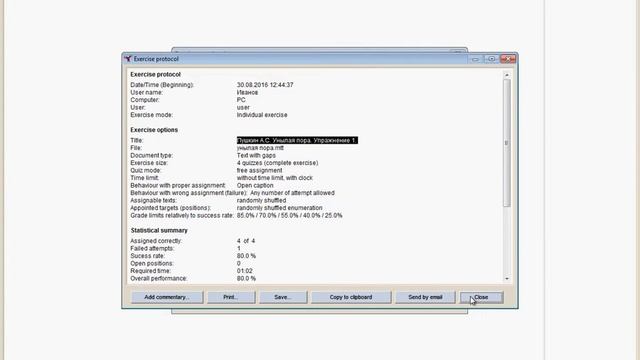Click '4 quizzes (complete exercise)' value

277,163
